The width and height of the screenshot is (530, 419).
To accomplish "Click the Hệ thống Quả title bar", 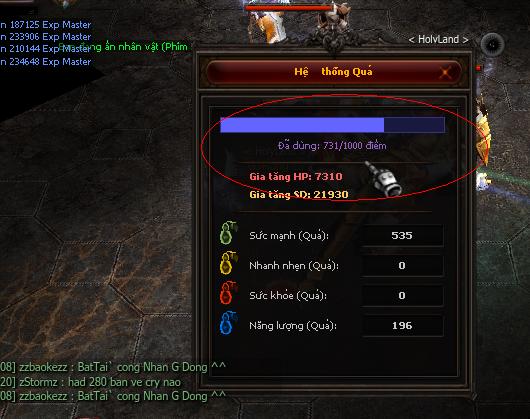I will tap(333, 72).
